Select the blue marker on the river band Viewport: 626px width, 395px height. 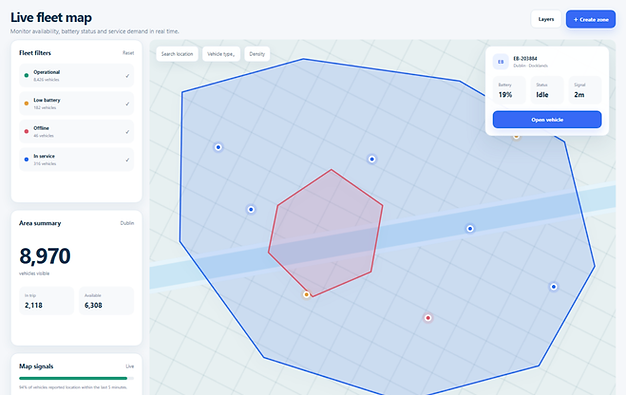click(x=470, y=229)
